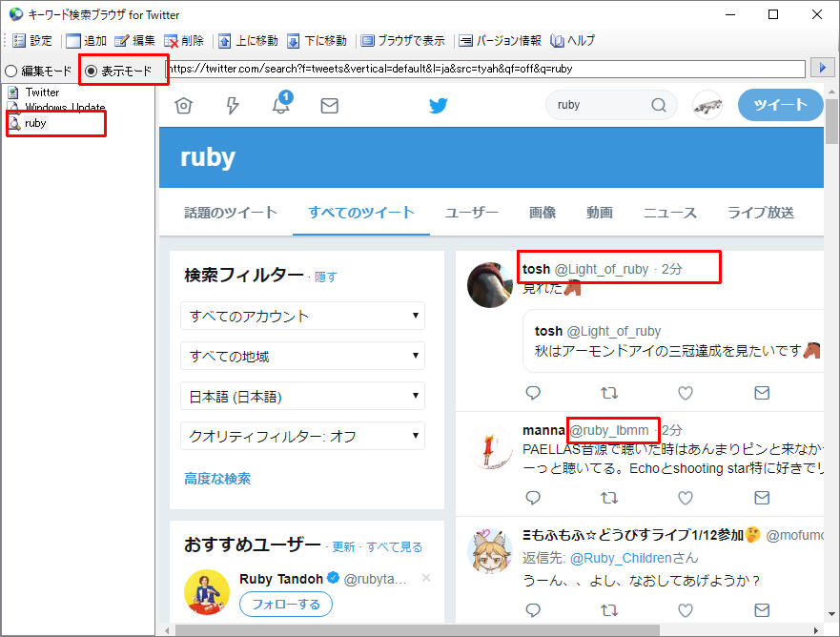Select 表示モード radio button
The height and width of the screenshot is (637, 840).
118,71
